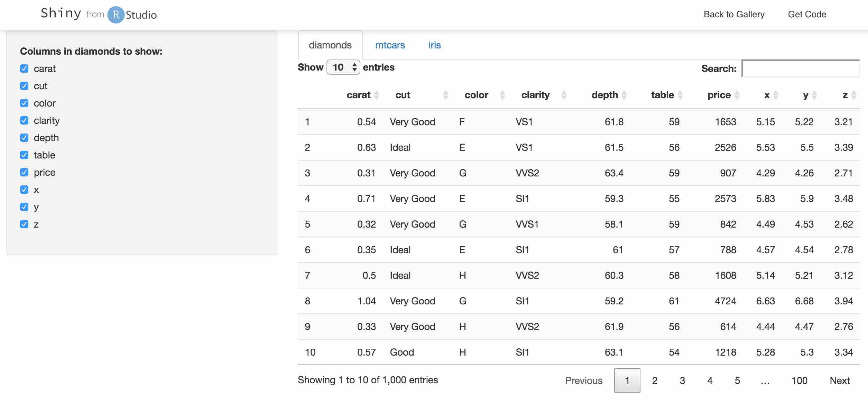Click the sort icon beside cut header
Viewport: 868px width, 403px height.
click(445, 95)
